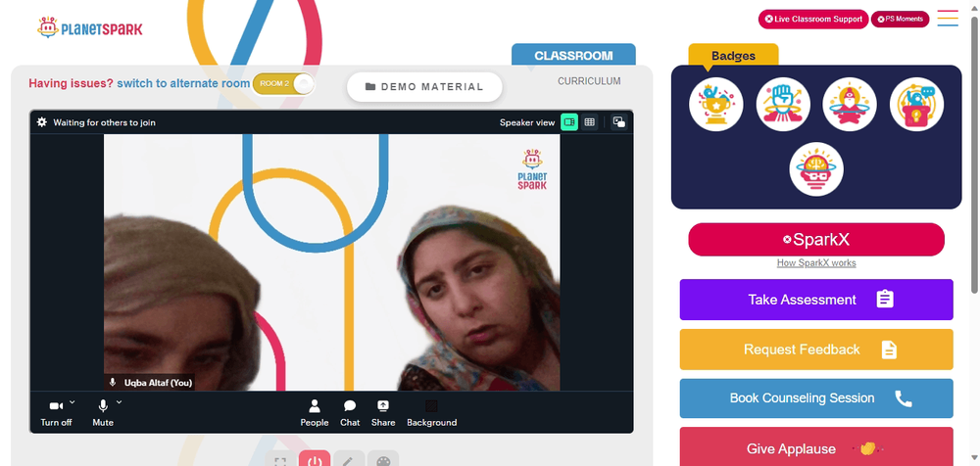Click the Having issues? text

[x=72, y=84]
